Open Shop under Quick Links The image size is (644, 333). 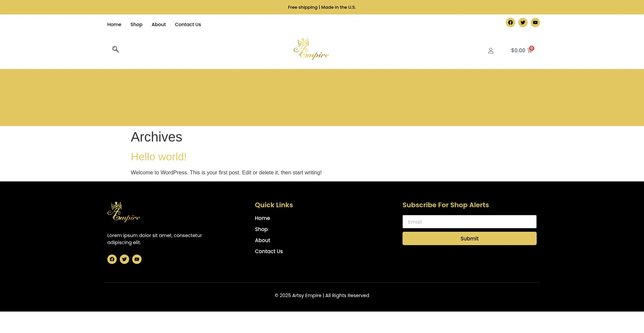(261, 229)
